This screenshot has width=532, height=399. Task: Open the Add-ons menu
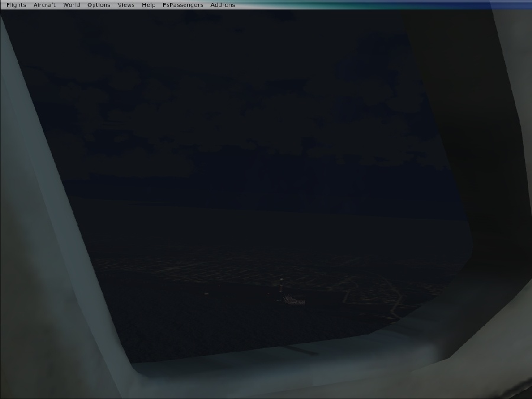click(222, 5)
